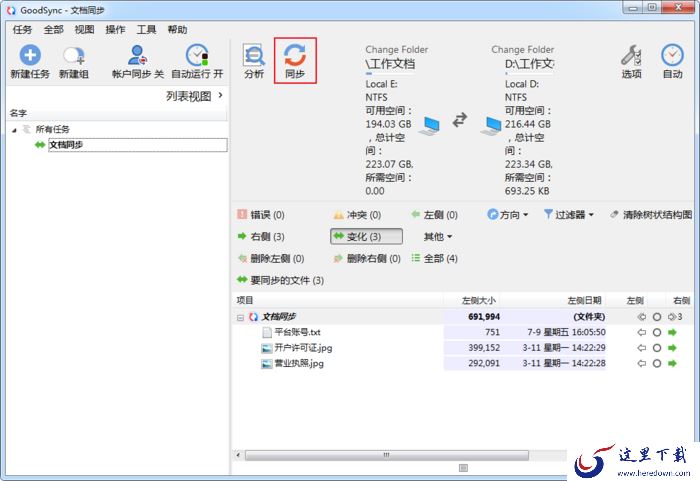The image size is (700, 481).
Task: Click the sync direction arrows between folders
Action: [x=460, y=120]
